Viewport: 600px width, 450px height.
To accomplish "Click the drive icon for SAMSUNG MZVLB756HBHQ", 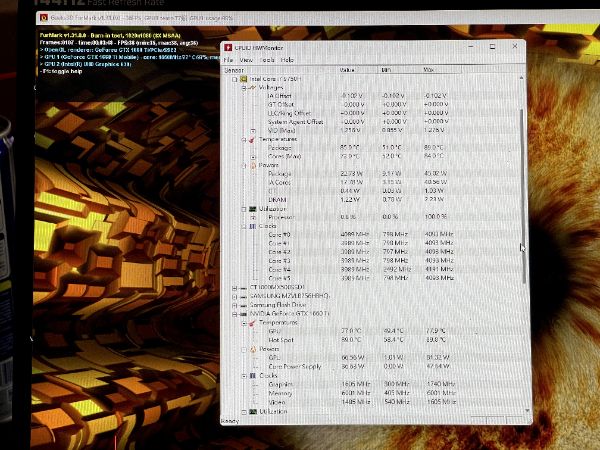I will [x=243, y=297].
